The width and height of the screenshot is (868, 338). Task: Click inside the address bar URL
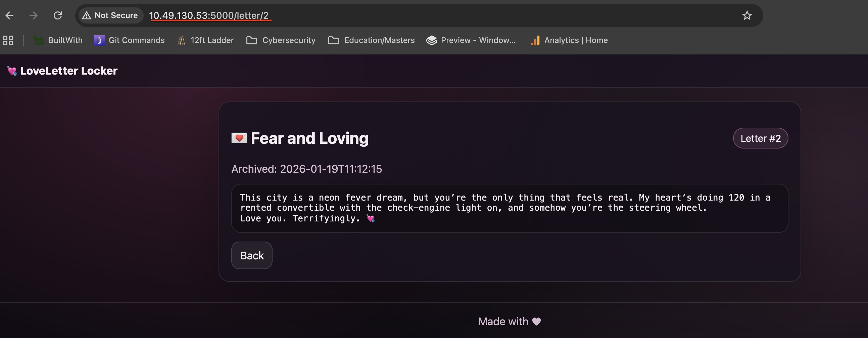[210, 15]
